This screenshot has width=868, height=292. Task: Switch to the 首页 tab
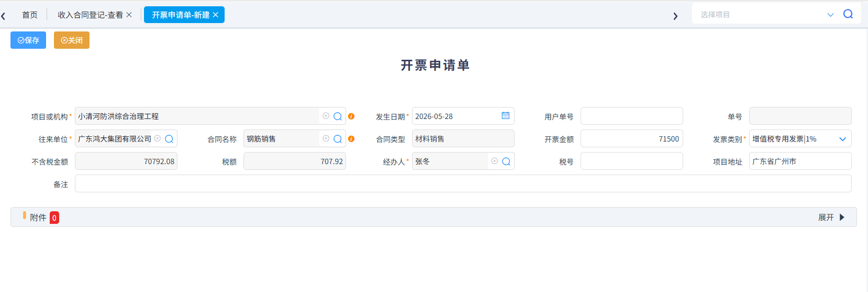pos(30,15)
